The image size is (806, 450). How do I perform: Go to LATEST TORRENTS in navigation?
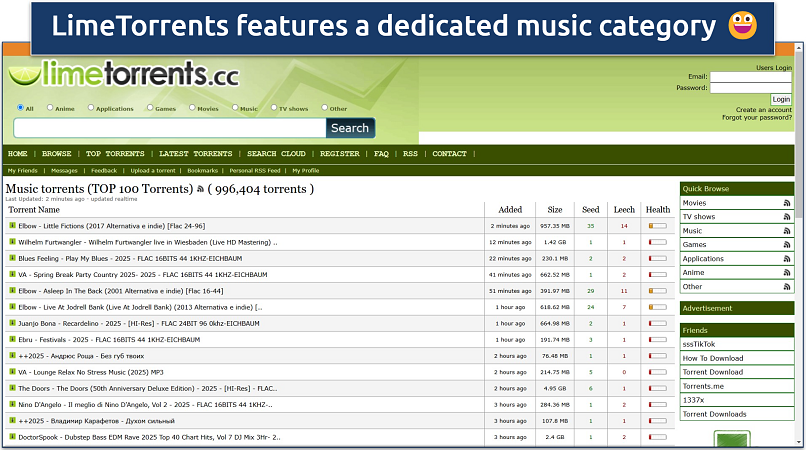[196, 154]
